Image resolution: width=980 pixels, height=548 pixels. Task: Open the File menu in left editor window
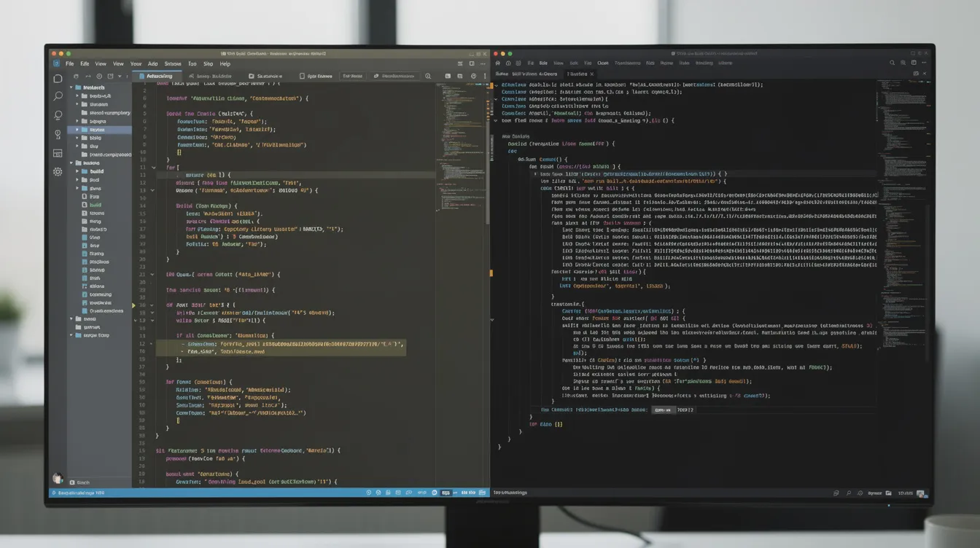click(x=69, y=64)
